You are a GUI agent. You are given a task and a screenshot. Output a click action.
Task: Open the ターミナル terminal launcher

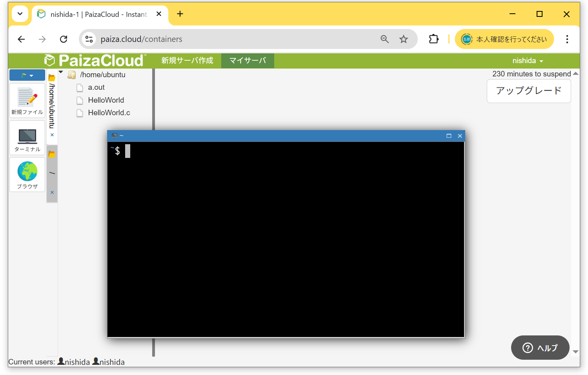point(27,138)
